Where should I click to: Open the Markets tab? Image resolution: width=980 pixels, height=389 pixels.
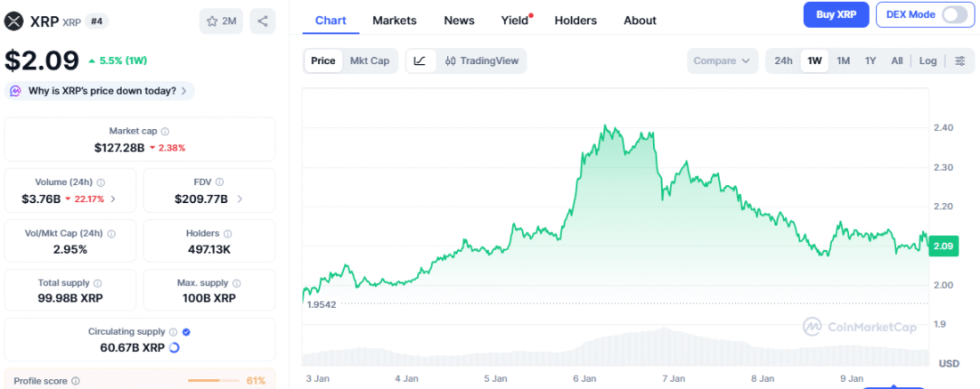point(395,20)
